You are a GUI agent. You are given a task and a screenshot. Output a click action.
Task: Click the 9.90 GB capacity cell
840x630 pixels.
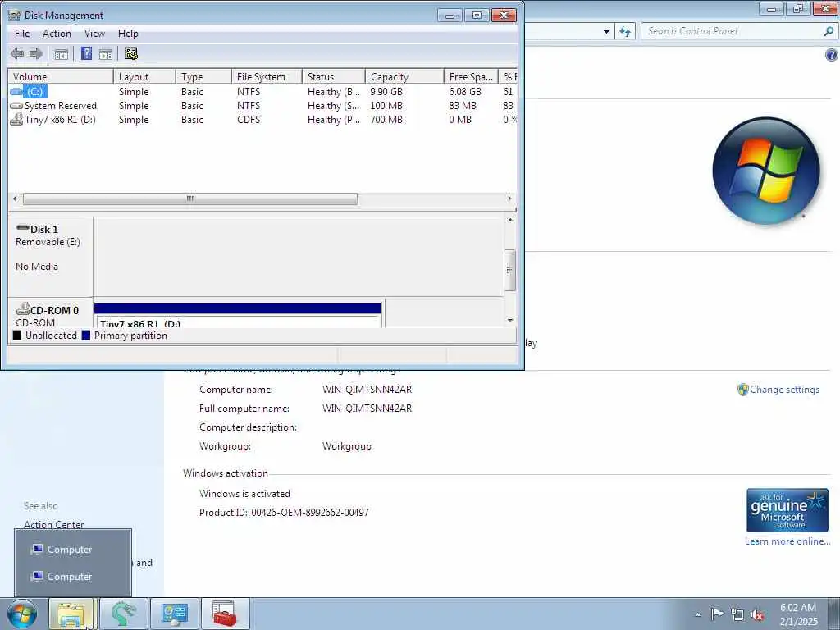[386, 92]
